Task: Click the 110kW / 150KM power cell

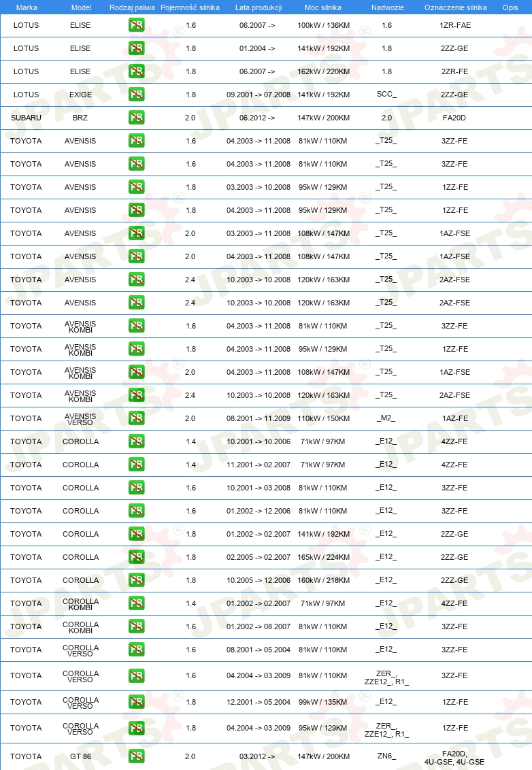Action: point(324,418)
